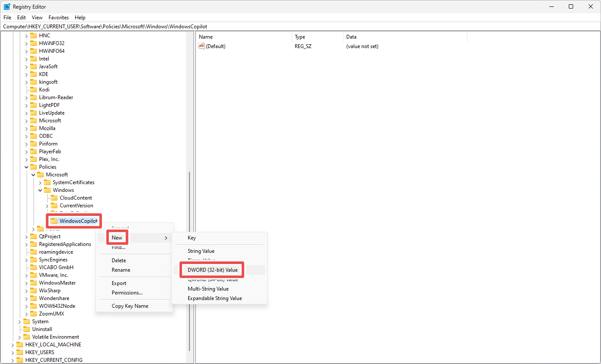This screenshot has height=364, width=601.
Task: Click the Intel folder icon
Action: tap(34, 59)
